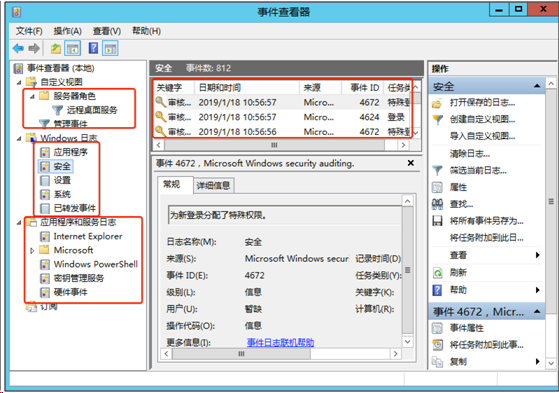Click the Internet Explorer log icon
This screenshot has height=393, width=559.
45,236
